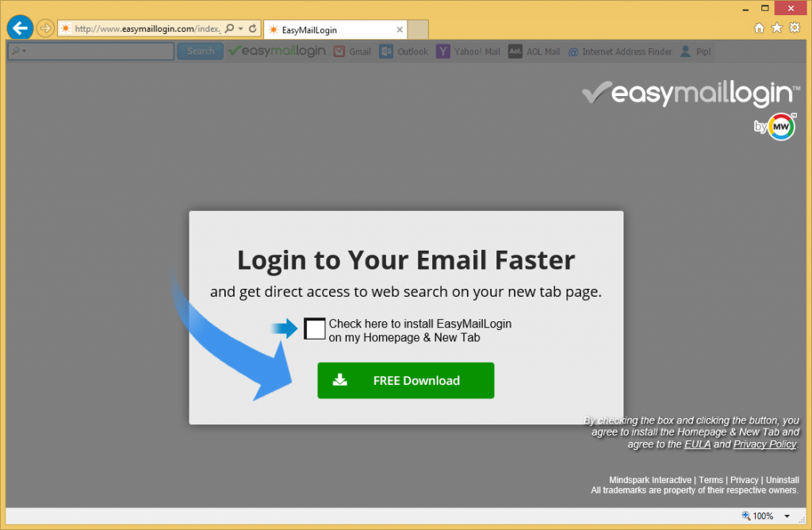Click the forward navigation arrow

tap(45, 29)
